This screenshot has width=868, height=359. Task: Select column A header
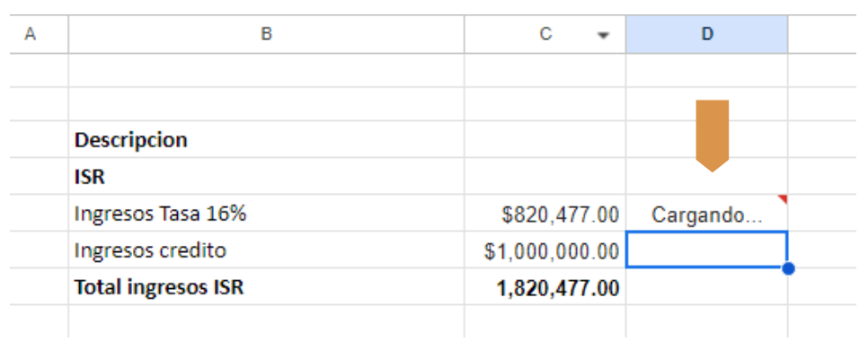click(32, 35)
